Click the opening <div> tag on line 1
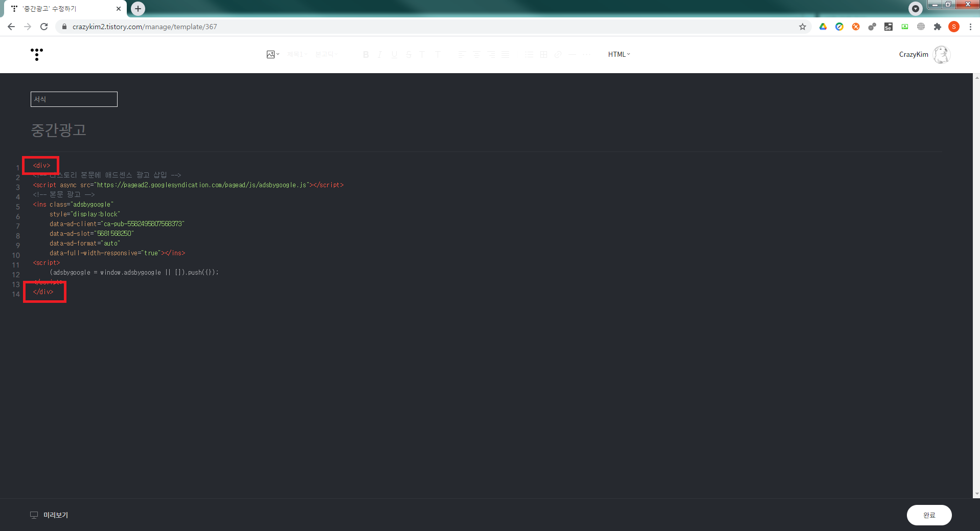The image size is (980, 531). pyautogui.click(x=42, y=166)
